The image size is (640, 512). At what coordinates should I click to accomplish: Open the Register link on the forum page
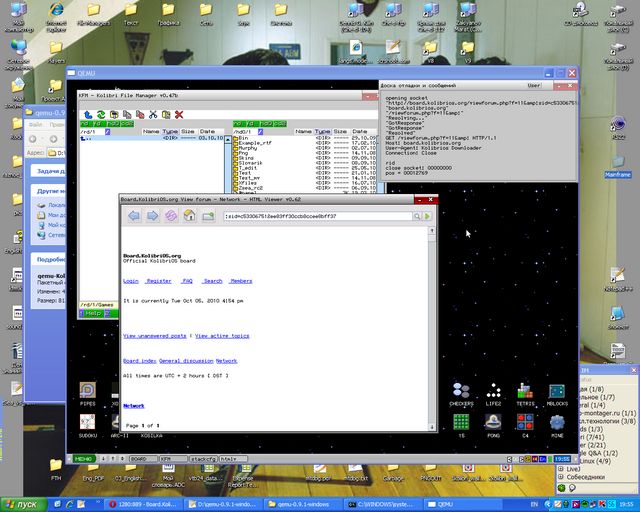(x=159, y=281)
